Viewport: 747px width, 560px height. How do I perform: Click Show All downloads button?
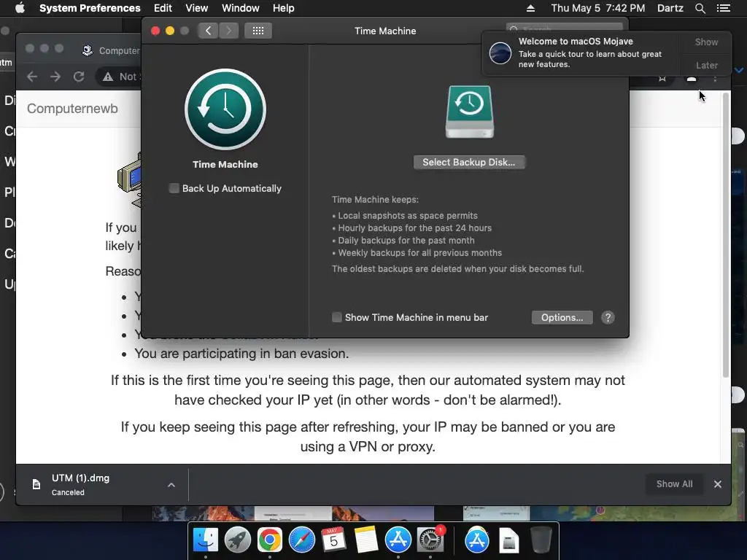pyautogui.click(x=674, y=484)
